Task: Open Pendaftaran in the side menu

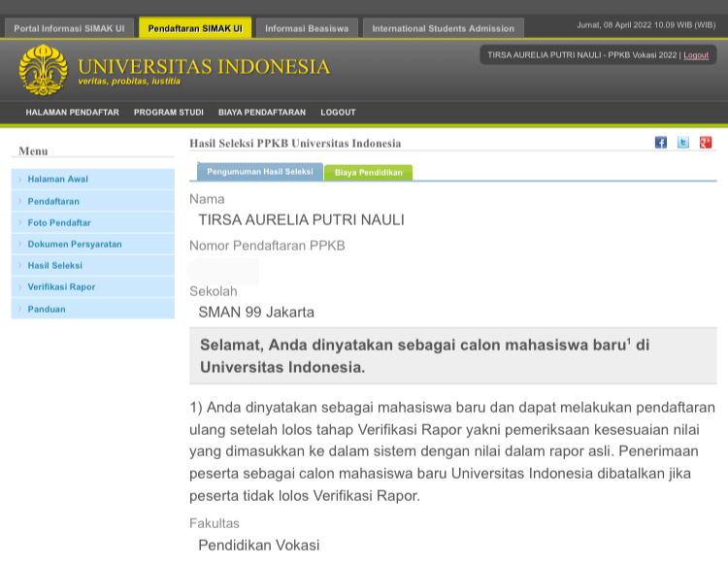Action: pos(93,202)
